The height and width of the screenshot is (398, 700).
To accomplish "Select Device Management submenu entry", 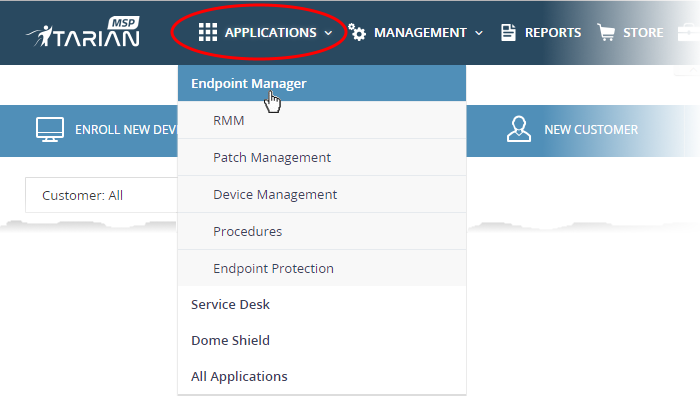I will 322,195.
